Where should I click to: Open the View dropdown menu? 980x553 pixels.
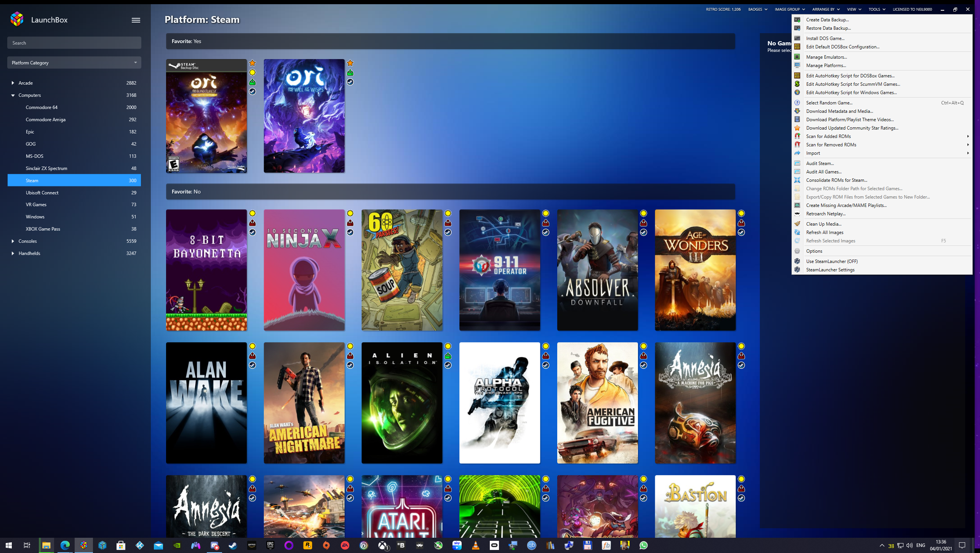pyautogui.click(x=854, y=9)
